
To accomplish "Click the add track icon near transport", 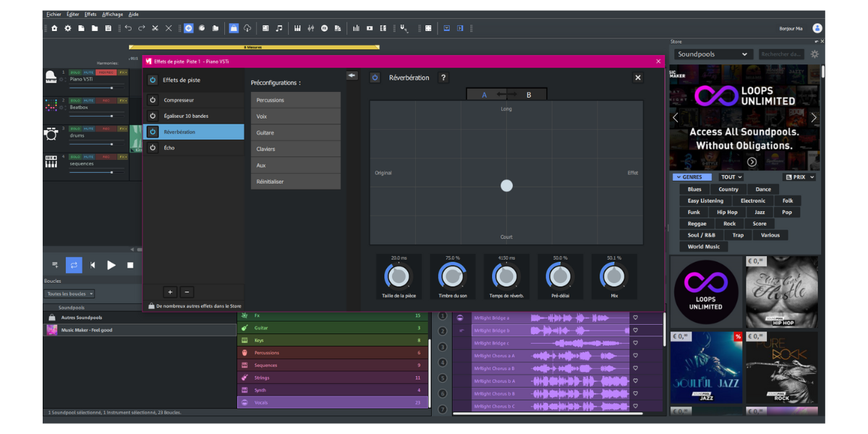I will click(x=55, y=265).
